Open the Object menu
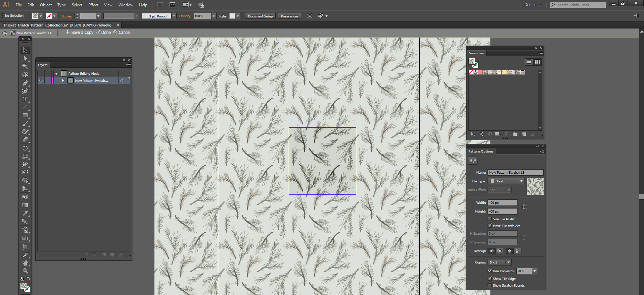 pyautogui.click(x=46, y=5)
